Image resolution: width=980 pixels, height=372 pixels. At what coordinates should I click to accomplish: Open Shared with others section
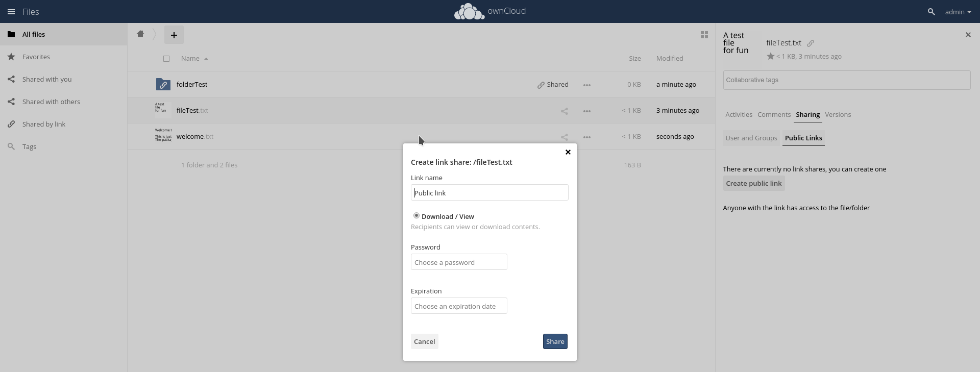click(x=63, y=102)
